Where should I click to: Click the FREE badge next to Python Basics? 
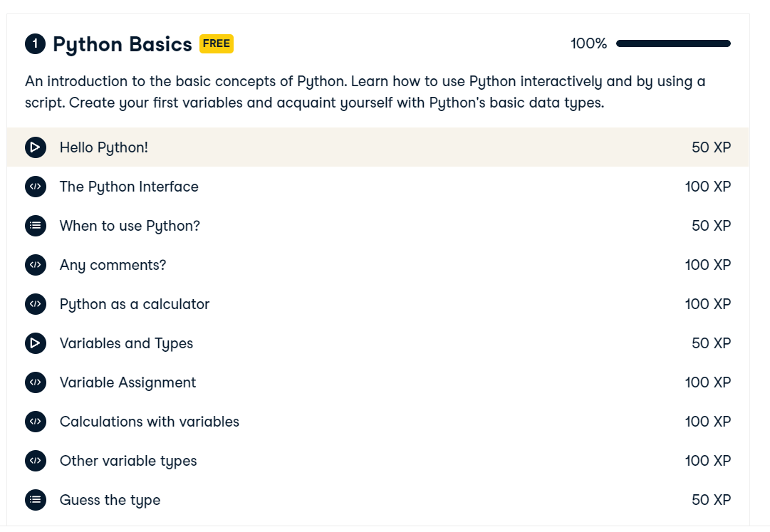click(x=216, y=43)
